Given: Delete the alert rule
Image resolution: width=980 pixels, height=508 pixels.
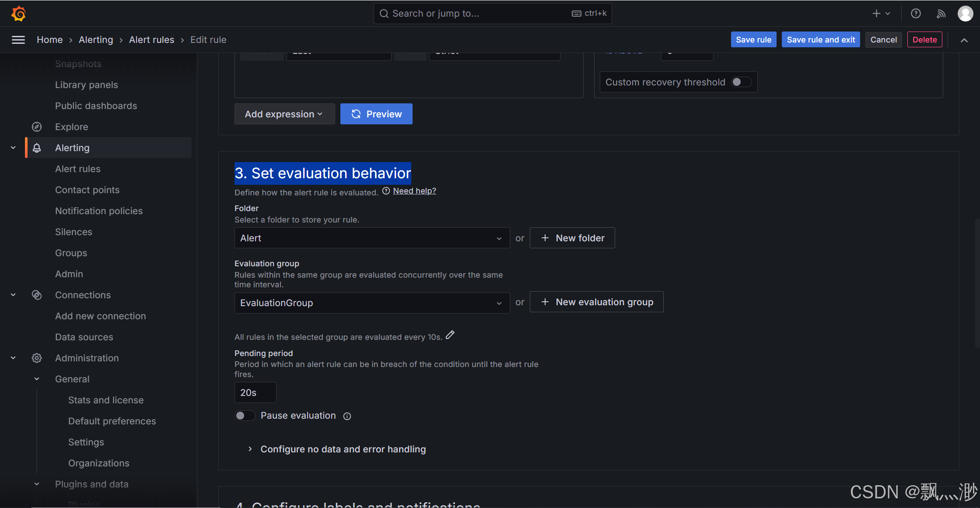Looking at the screenshot, I should [x=924, y=40].
